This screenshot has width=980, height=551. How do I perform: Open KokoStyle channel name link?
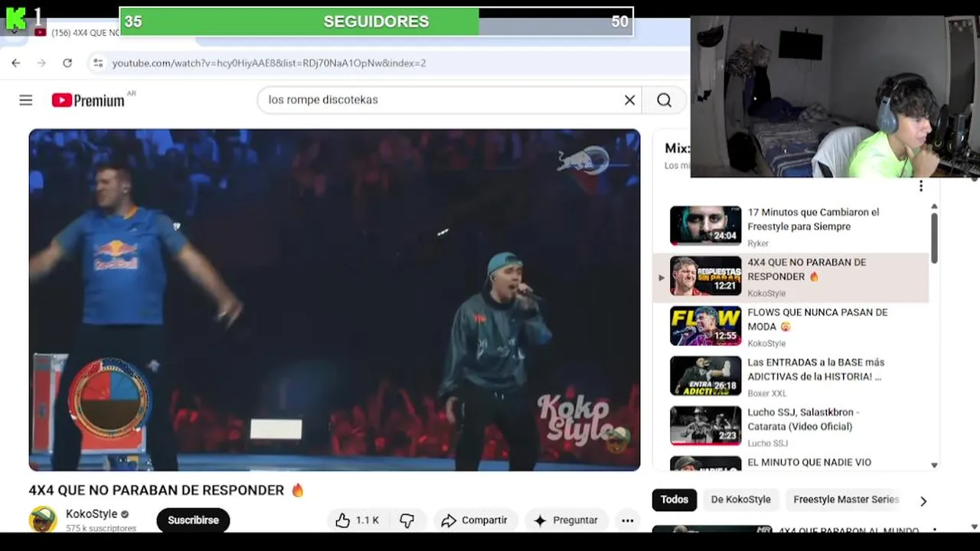(x=92, y=514)
